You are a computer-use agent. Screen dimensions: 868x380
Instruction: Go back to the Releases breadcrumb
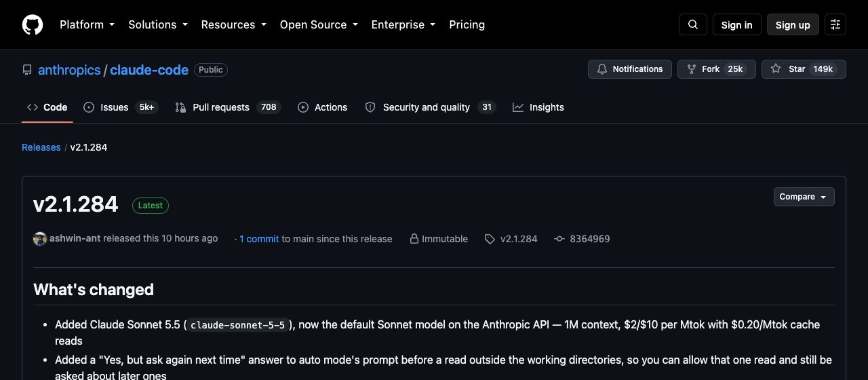(41, 147)
